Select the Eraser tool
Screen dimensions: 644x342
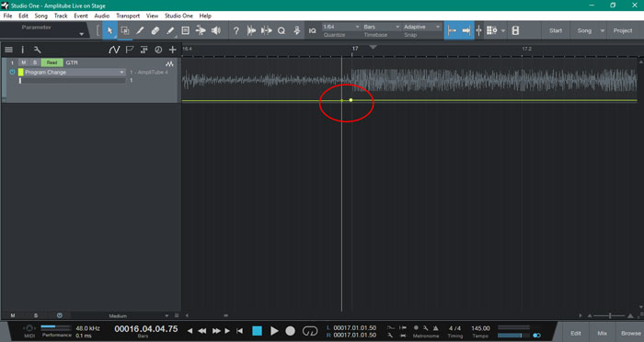pos(155,30)
